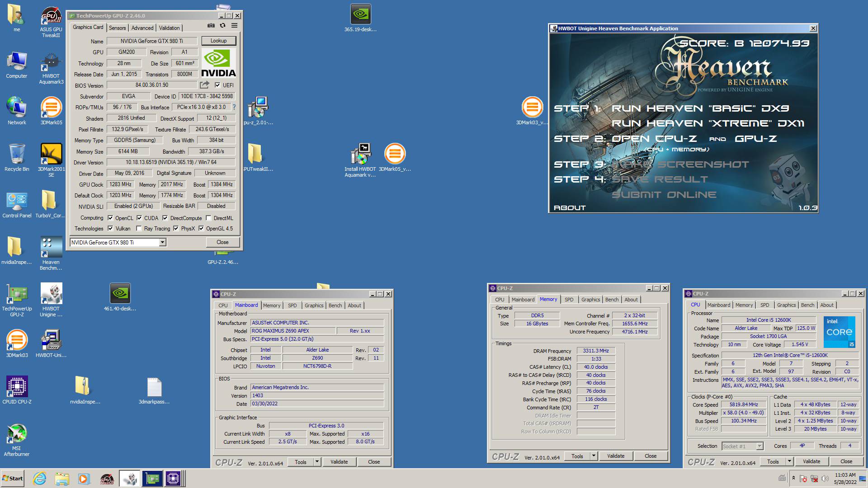Switch to Advanced tab in GPU-Z
This screenshot has width=868, height=488.
click(x=142, y=28)
